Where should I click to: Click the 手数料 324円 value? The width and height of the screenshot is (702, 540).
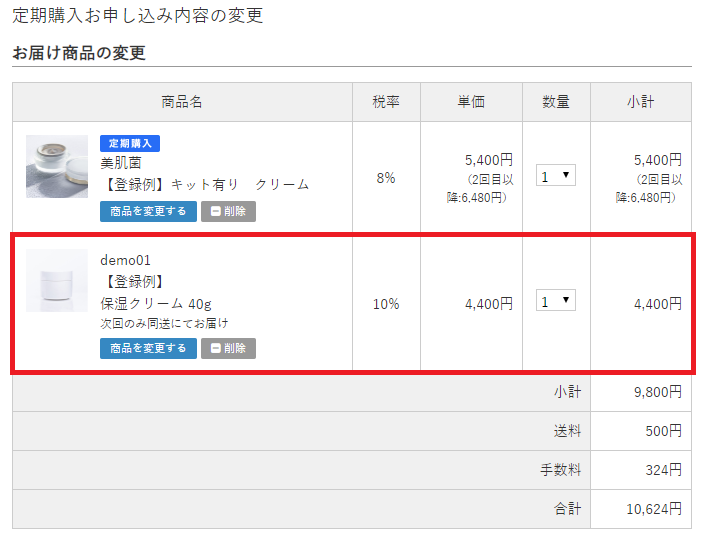(x=664, y=470)
